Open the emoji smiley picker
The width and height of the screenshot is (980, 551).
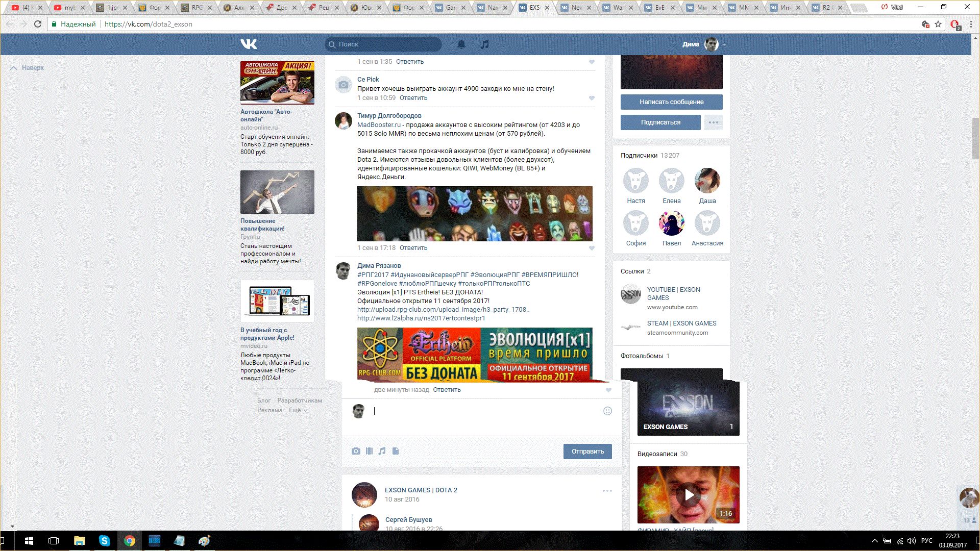pyautogui.click(x=607, y=411)
